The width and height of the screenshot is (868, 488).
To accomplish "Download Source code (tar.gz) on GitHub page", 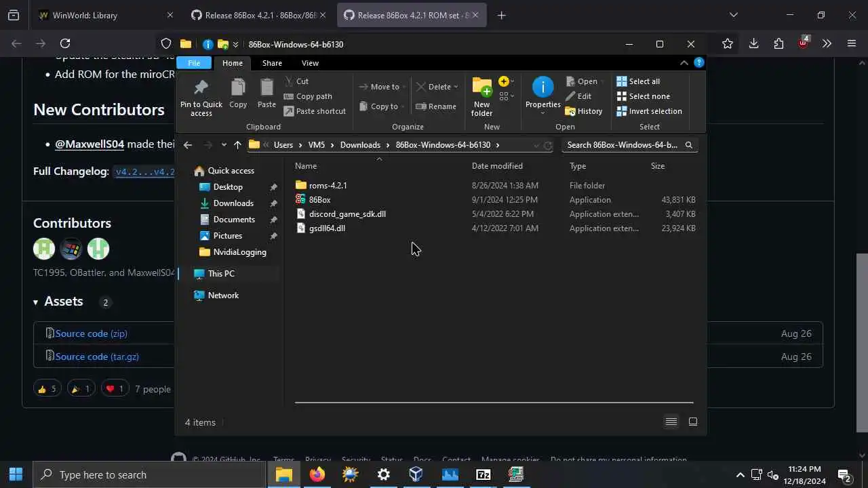I will click(x=97, y=357).
